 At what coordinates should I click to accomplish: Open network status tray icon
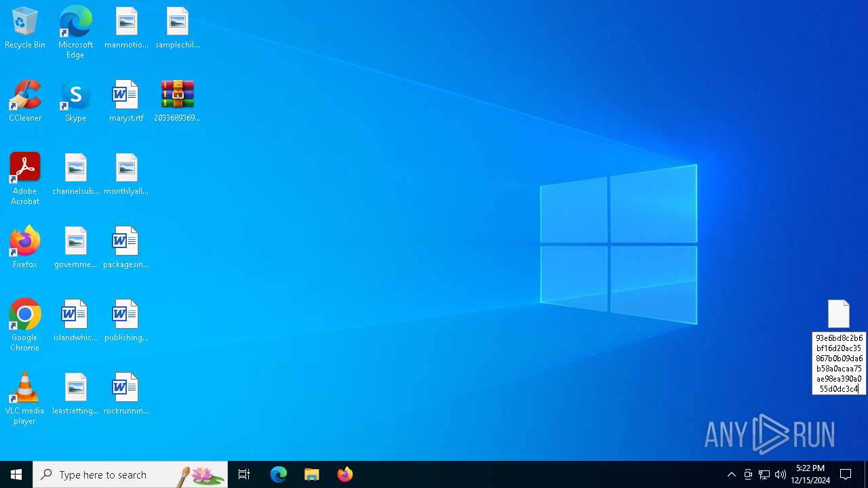point(764,474)
